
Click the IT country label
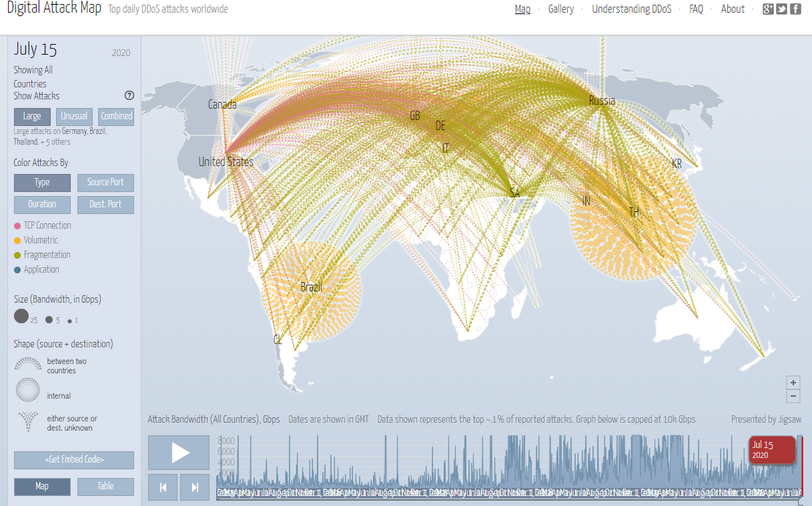(445, 149)
